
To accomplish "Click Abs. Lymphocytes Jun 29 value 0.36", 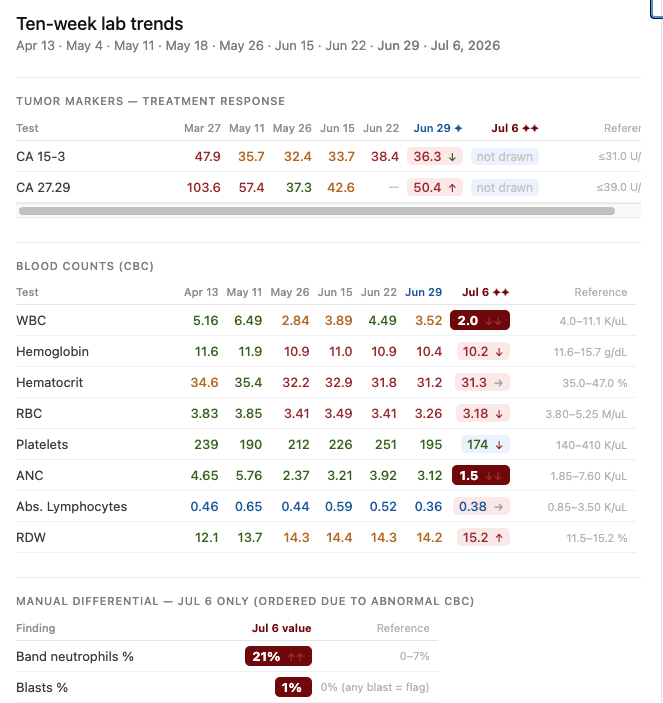I will pos(428,507).
